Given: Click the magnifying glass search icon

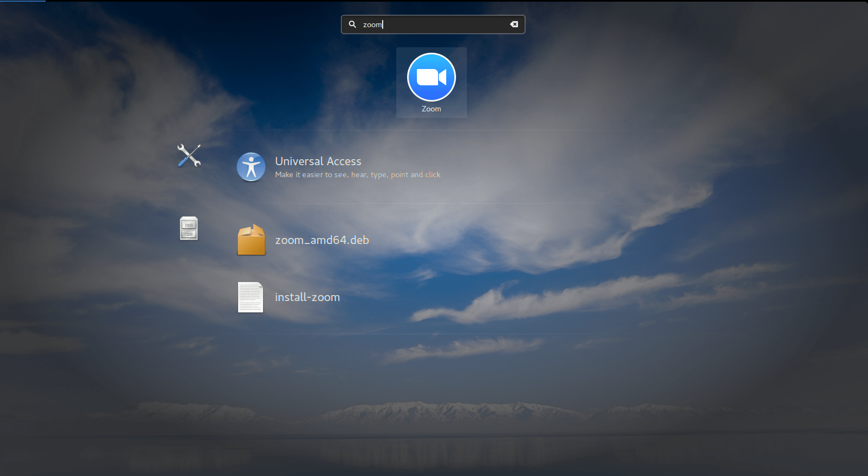Looking at the screenshot, I should pos(352,24).
